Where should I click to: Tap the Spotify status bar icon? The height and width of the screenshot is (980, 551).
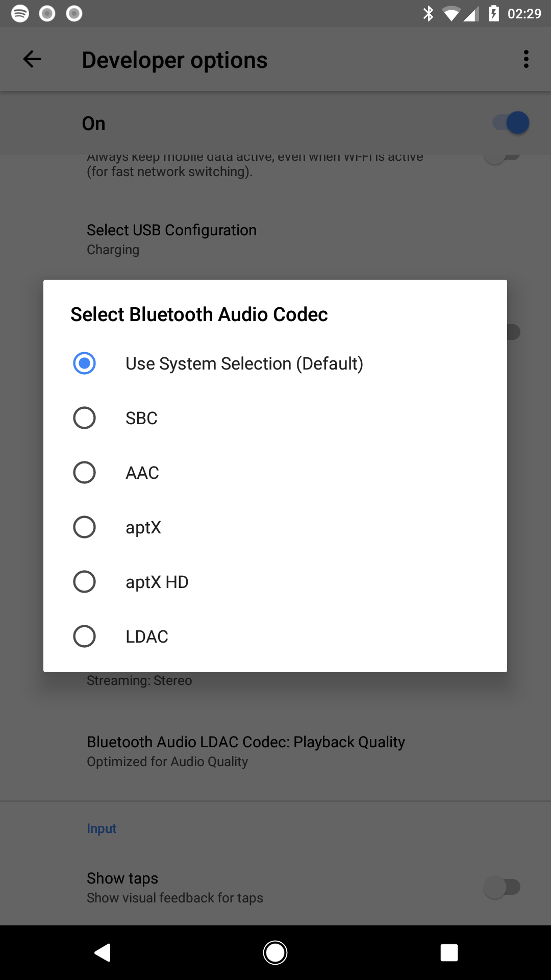[20, 13]
